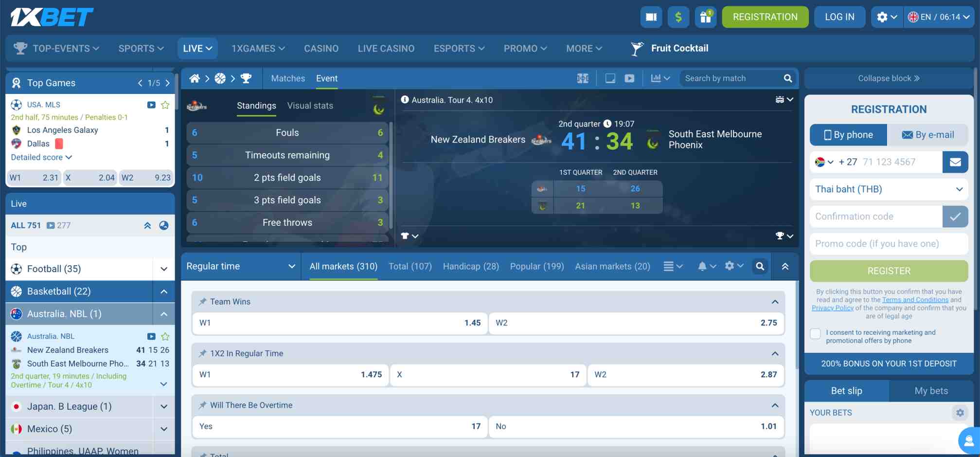Toggle the favorite star for Australia NBL

(165, 336)
